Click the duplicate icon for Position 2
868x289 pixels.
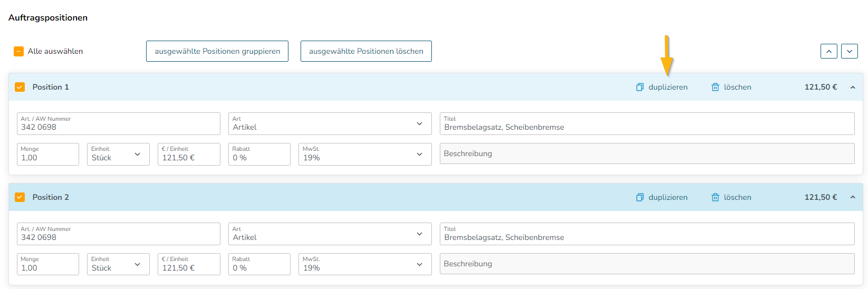[x=640, y=197]
